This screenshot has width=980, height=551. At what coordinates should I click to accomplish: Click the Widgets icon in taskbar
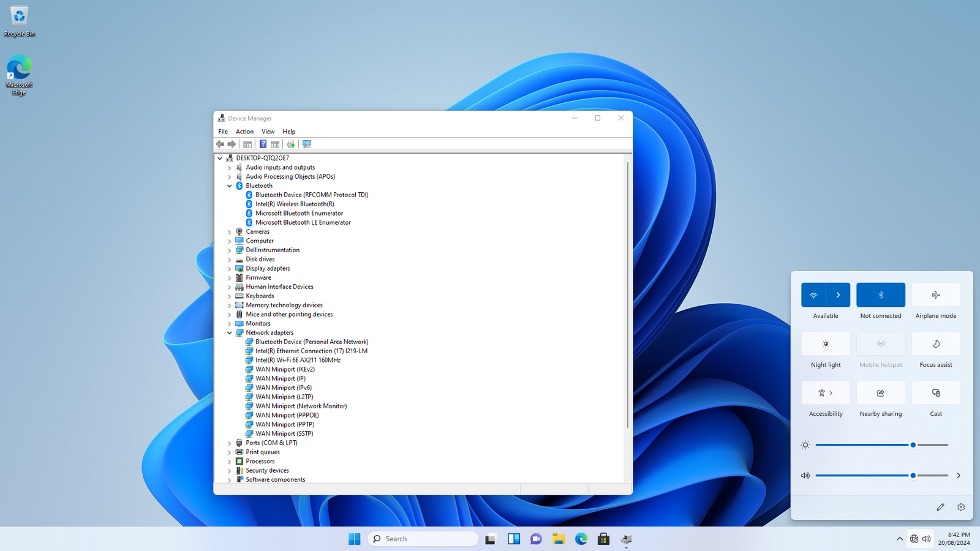point(514,539)
